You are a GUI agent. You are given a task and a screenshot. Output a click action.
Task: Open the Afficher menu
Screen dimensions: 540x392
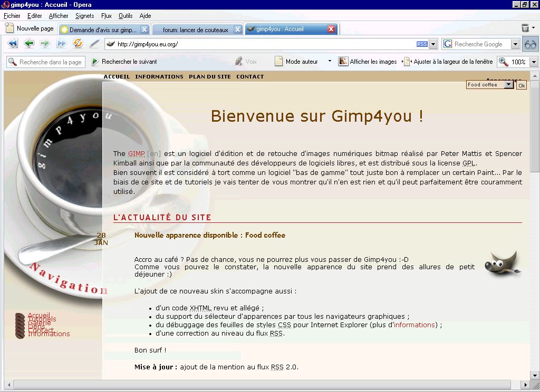point(59,16)
